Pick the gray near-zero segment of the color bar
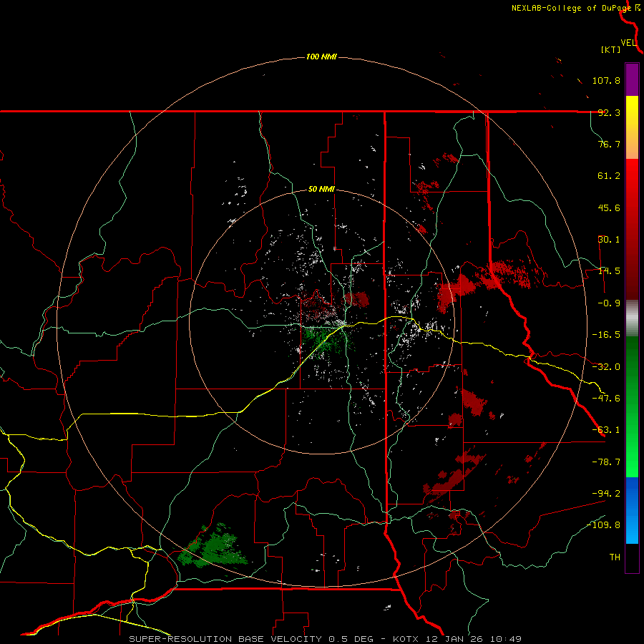This screenshot has width=644, height=644. tap(632, 318)
